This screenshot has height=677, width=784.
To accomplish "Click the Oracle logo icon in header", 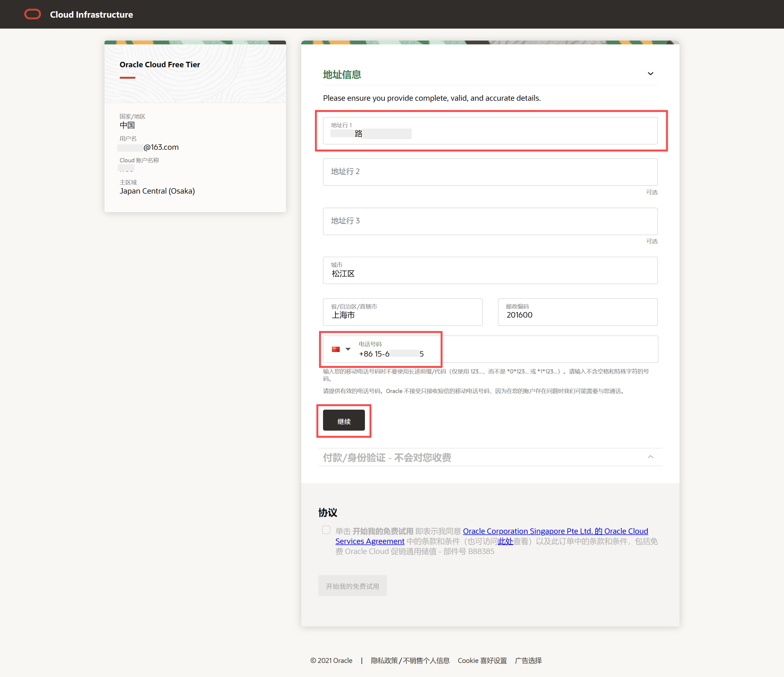I will click(x=33, y=14).
